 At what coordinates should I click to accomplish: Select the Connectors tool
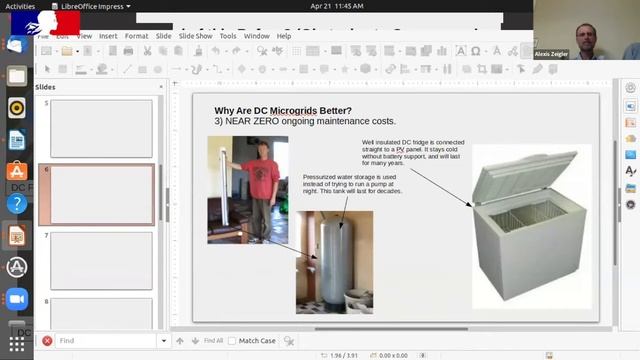point(217,69)
